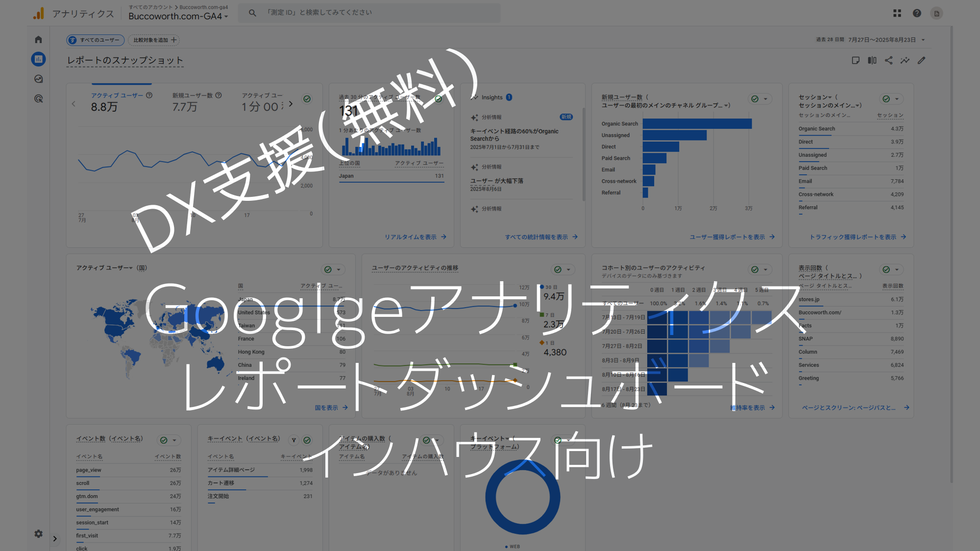The width and height of the screenshot is (980, 551).
Task: Open the Google apps grid icon
Action: tap(897, 13)
